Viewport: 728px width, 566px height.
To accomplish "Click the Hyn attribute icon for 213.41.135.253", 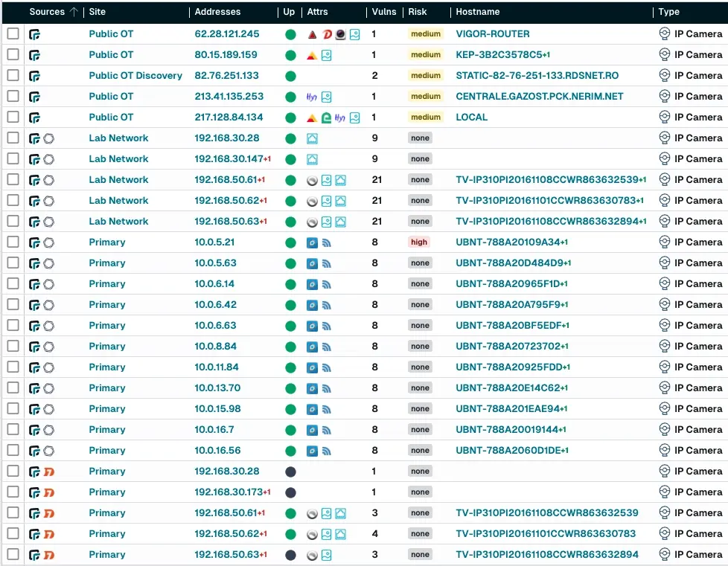I will coord(312,97).
